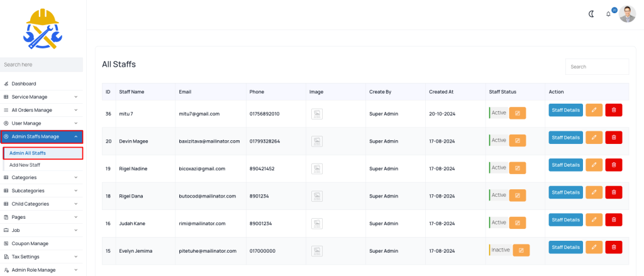
Task: View Staff Details for mitu 7
Action: (x=565, y=110)
